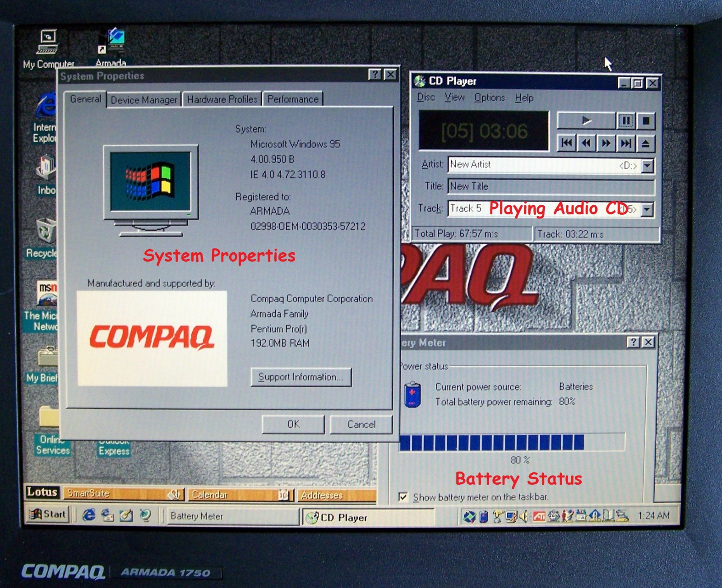Open the Options menu in CD Player
Viewport: 722px width, 588px height.
pyautogui.click(x=490, y=97)
